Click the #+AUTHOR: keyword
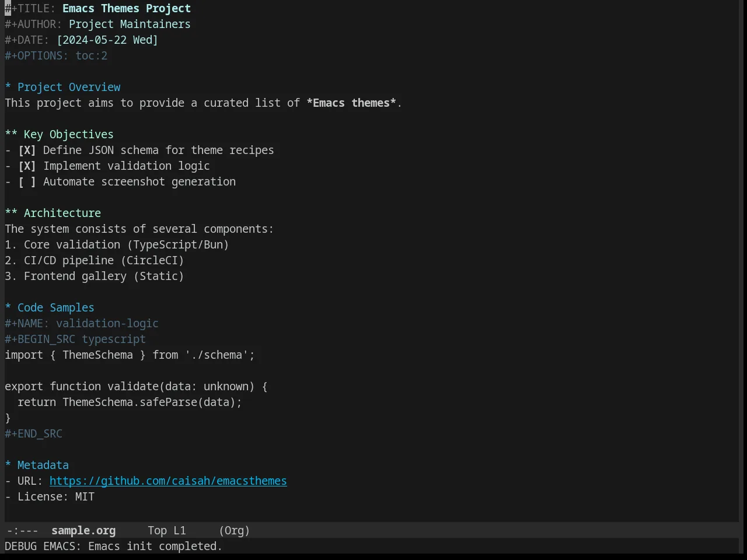This screenshot has height=560, width=747. [34, 24]
